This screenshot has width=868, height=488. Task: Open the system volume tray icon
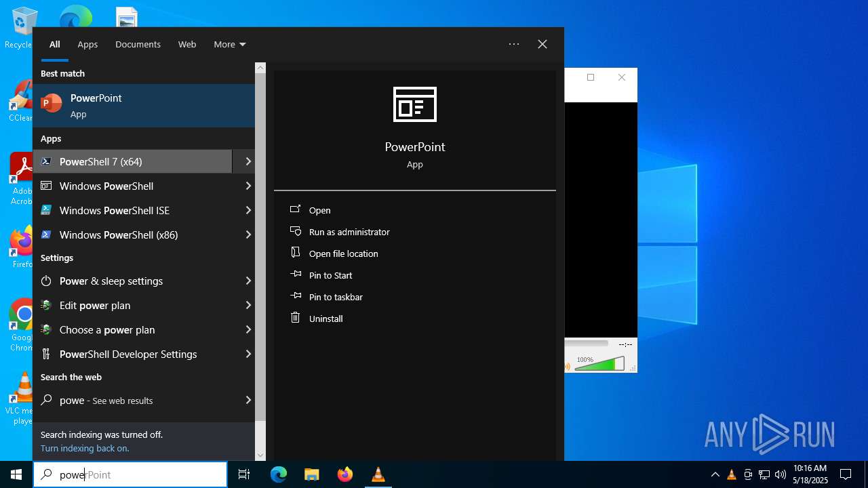coord(780,474)
